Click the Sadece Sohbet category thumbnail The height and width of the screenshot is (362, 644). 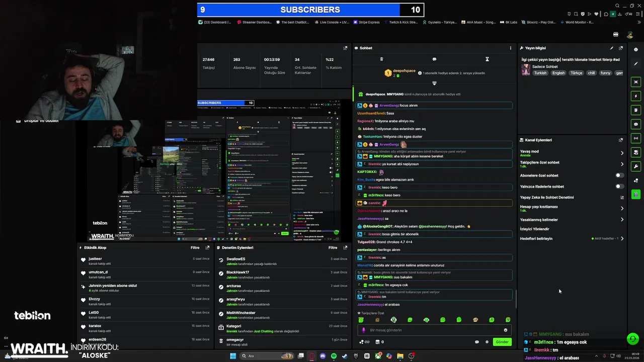[x=526, y=70]
